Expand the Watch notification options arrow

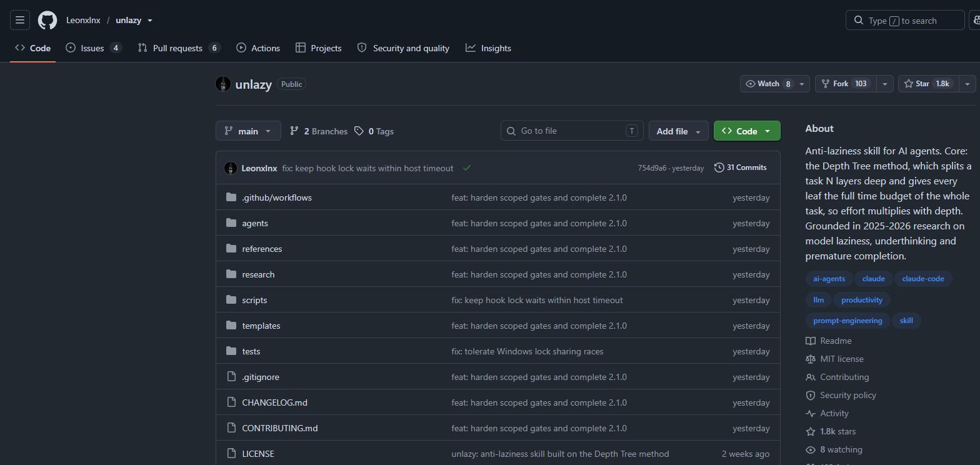point(802,84)
